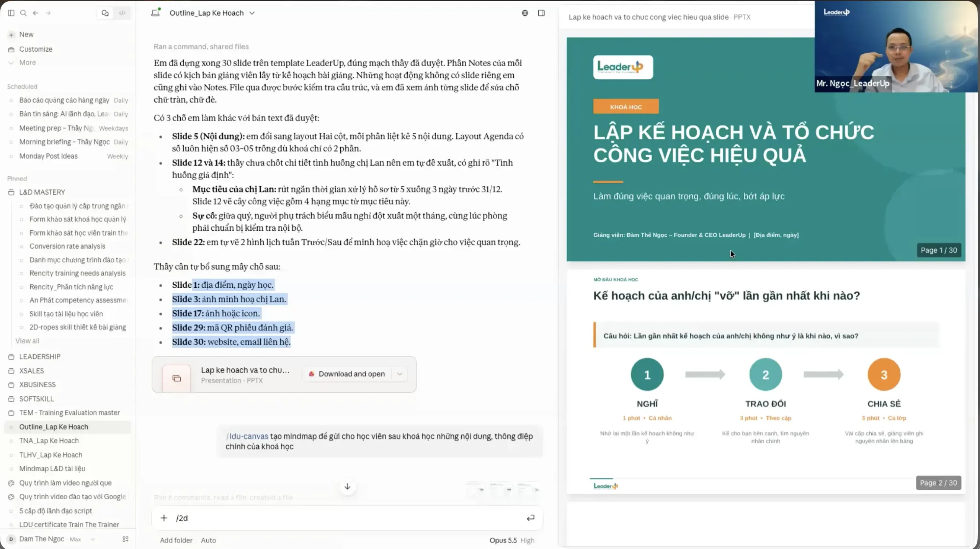Screen dimensions: 980x549
Task: Select slide page 2 in preview
Action: pos(766,382)
